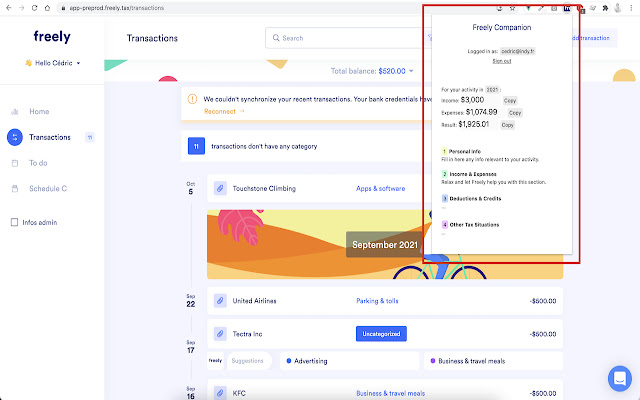
Task: Open the United Airlines attachment paperclip
Action: point(220,301)
